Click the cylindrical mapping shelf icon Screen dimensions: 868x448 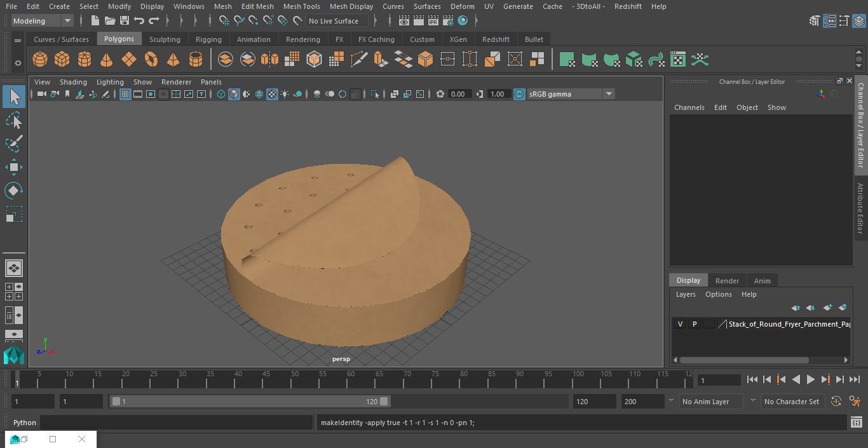pyautogui.click(x=590, y=60)
